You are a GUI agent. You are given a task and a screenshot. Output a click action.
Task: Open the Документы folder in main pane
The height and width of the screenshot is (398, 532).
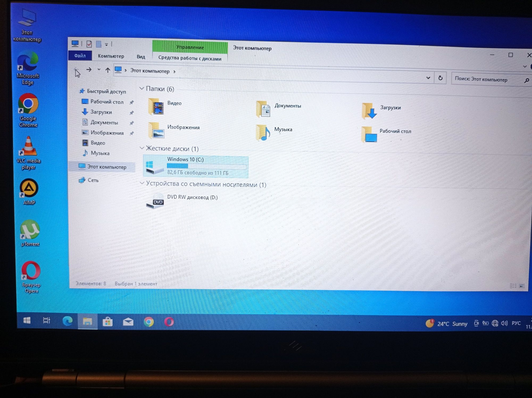[x=278, y=109]
